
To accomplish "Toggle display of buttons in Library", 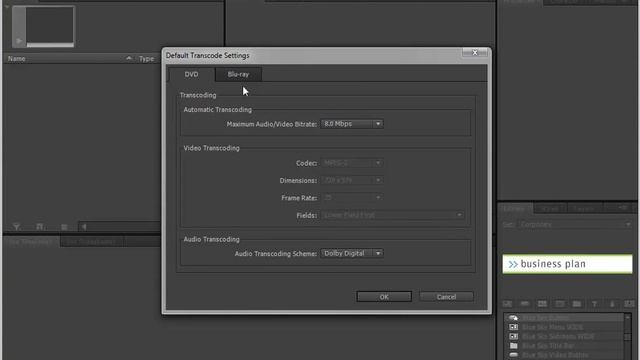I will tap(525, 304).
